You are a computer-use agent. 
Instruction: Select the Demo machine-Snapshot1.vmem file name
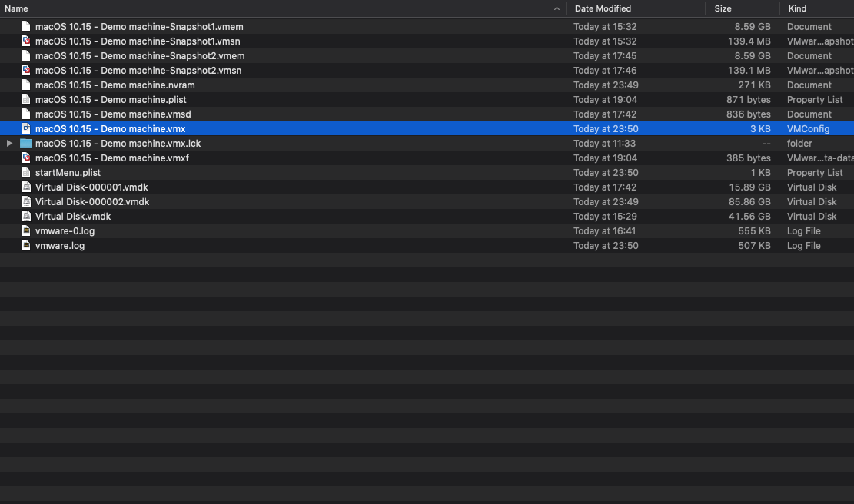pyautogui.click(x=139, y=27)
